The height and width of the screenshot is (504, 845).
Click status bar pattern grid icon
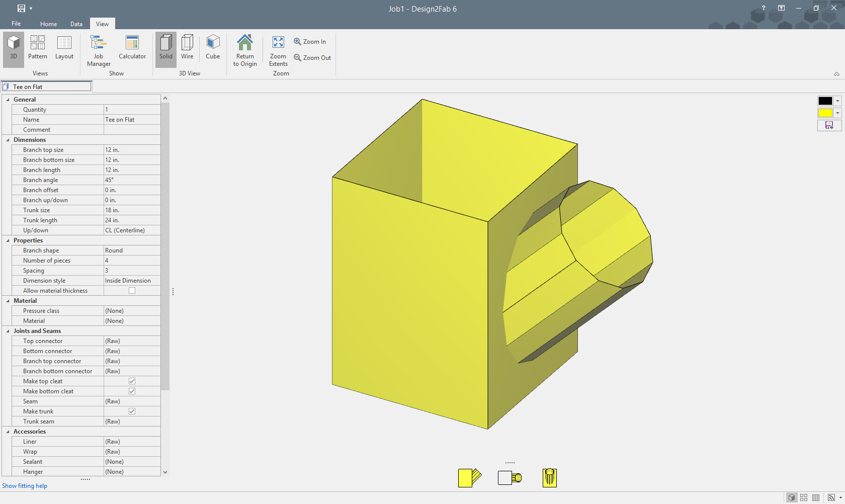(x=804, y=497)
